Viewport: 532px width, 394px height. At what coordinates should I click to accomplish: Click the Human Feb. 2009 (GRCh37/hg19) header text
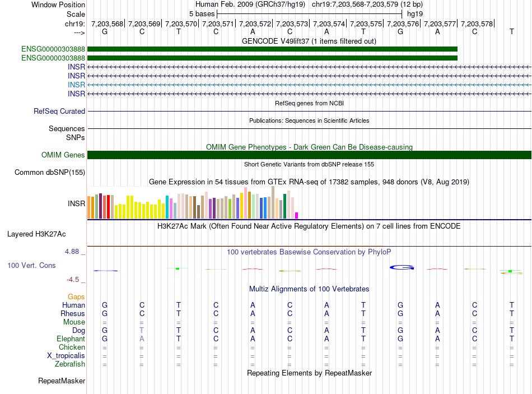[x=250, y=4]
